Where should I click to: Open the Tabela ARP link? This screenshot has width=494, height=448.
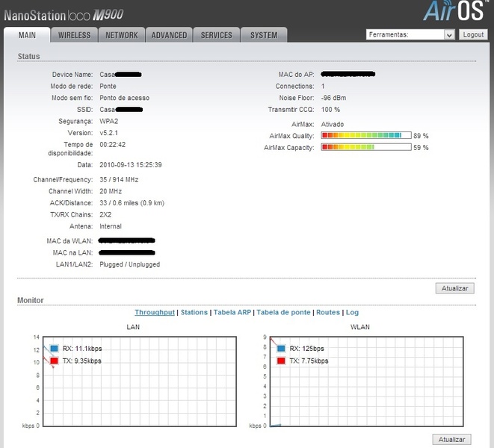click(232, 312)
